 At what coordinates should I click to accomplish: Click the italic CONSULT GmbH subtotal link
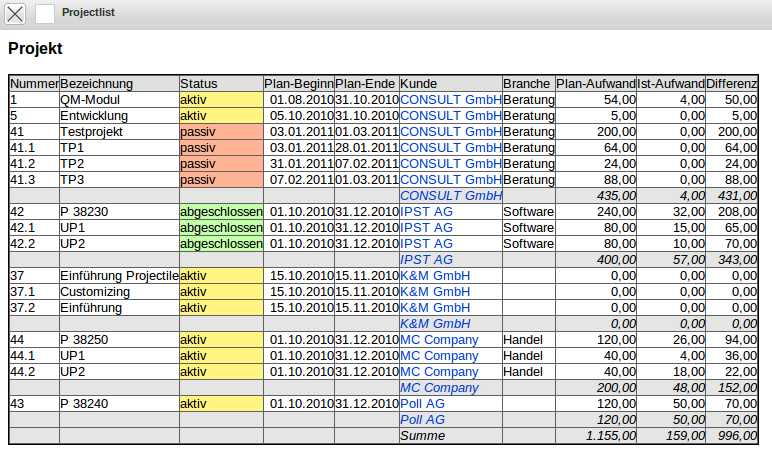click(450, 196)
